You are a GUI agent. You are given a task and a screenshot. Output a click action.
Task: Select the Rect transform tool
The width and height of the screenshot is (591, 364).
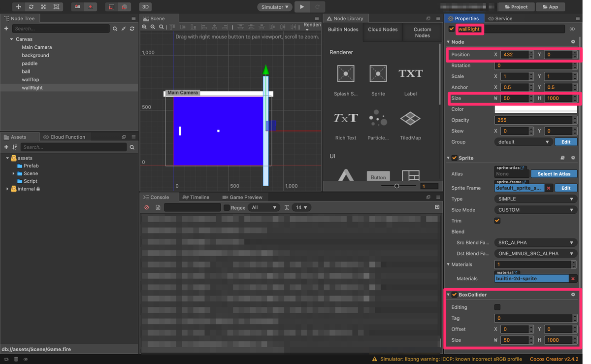coord(56,7)
